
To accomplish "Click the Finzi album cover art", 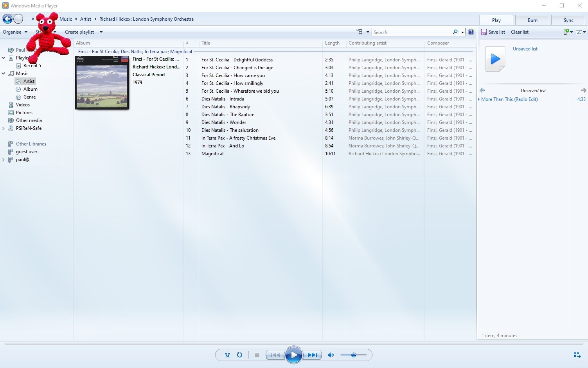I will click(x=102, y=83).
